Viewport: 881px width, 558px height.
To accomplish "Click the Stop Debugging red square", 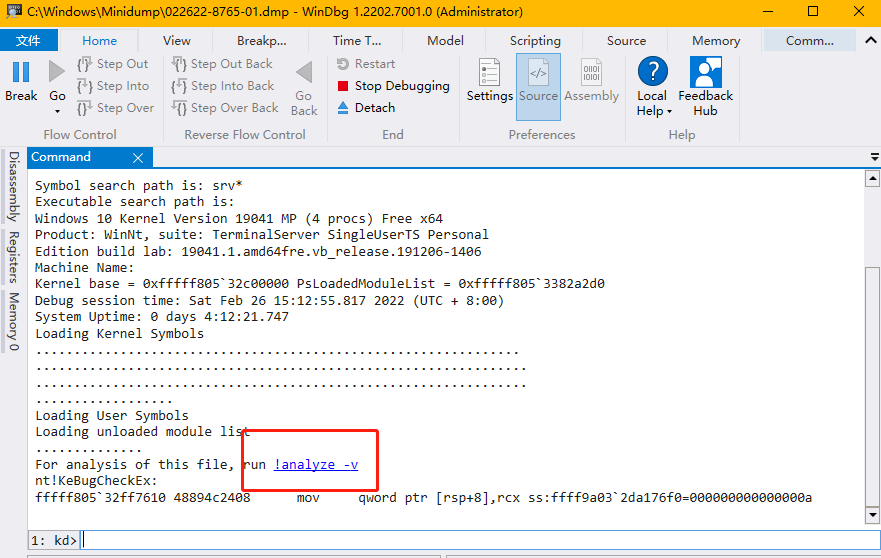I will 344,87.
